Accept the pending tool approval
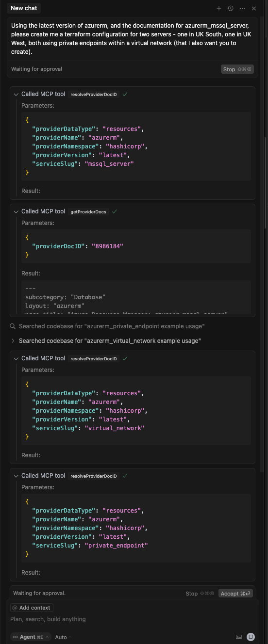This screenshot has width=268, height=644. pyautogui.click(x=235, y=594)
